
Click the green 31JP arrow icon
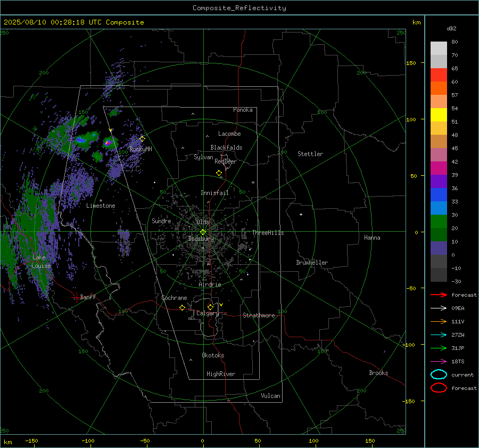coord(439,348)
